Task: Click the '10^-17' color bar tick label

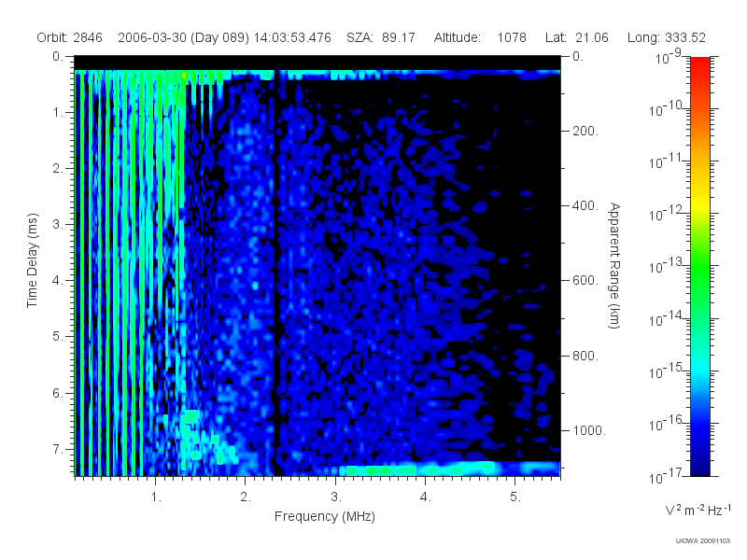Action: tap(666, 476)
